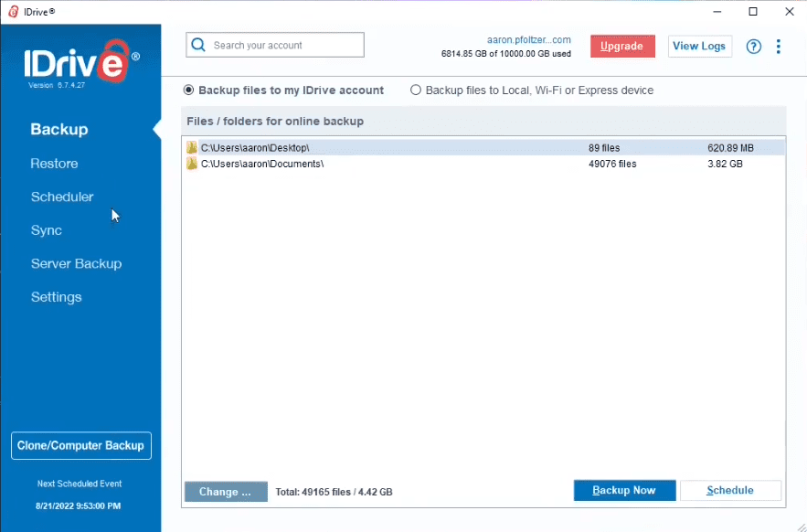Open Settings in the sidebar
The height and width of the screenshot is (532, 807).
pos(56,297)
